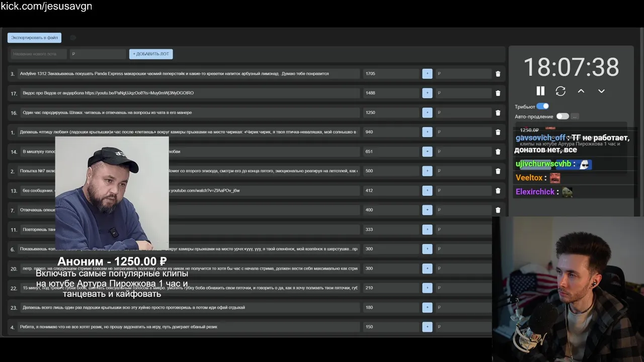Click the ₽ add-amount field of lot 3
Viewport: 644px width, 362px height.
(x=463, y=73)
